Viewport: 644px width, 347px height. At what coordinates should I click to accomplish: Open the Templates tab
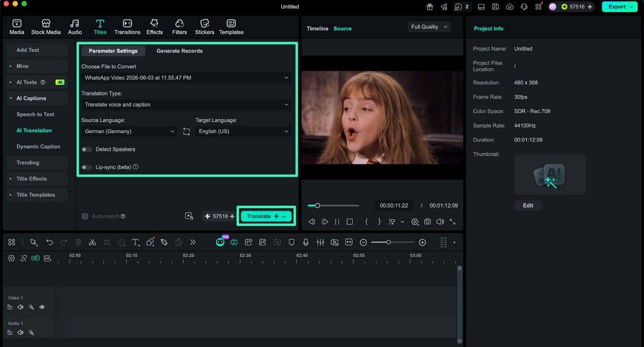click(x=231, y=27)
